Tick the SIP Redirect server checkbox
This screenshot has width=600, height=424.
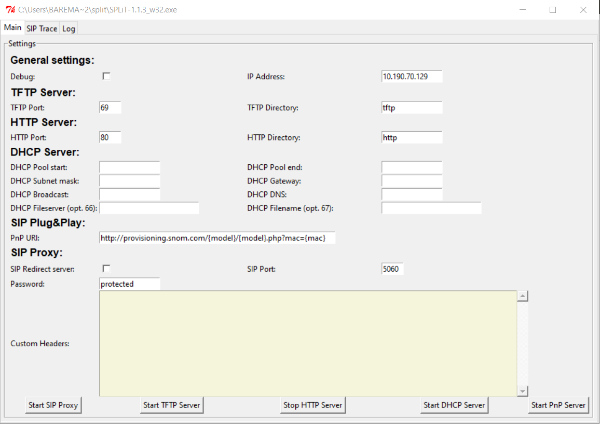[x=106, y=269]
